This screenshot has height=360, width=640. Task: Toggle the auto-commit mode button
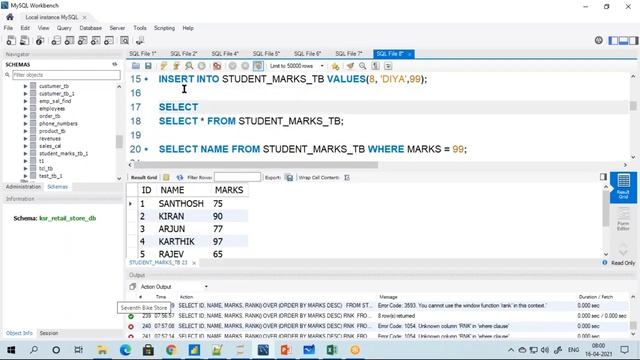(x=258, y=66)
